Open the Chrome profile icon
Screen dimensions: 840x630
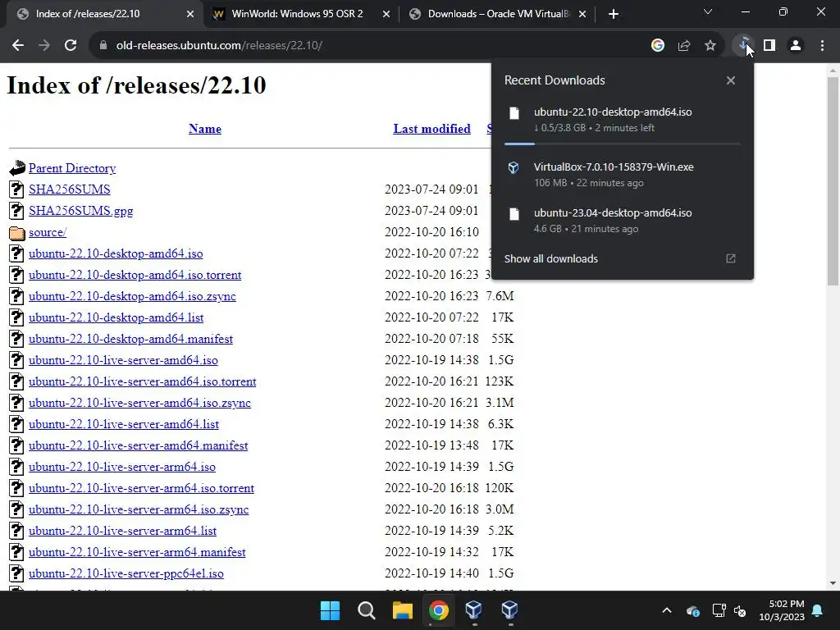click(796, 46)
